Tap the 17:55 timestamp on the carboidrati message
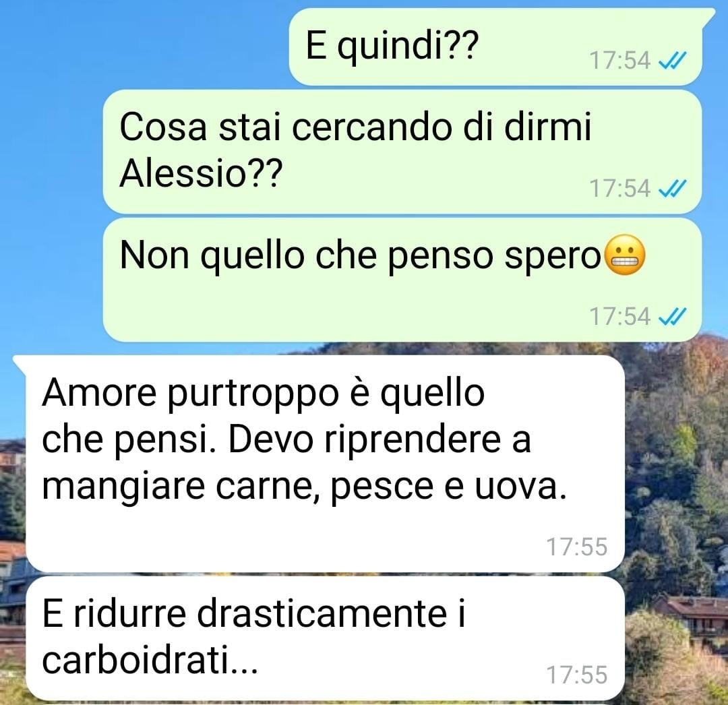 point(576,675)
